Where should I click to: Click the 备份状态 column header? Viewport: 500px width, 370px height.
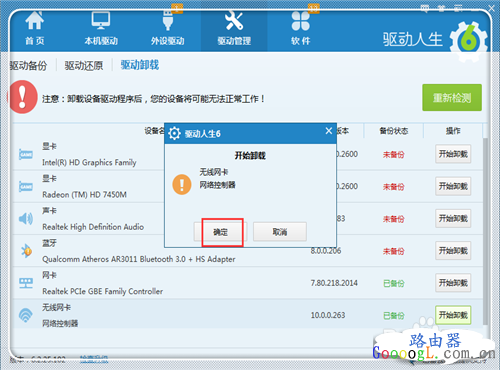tap(394, 131)
